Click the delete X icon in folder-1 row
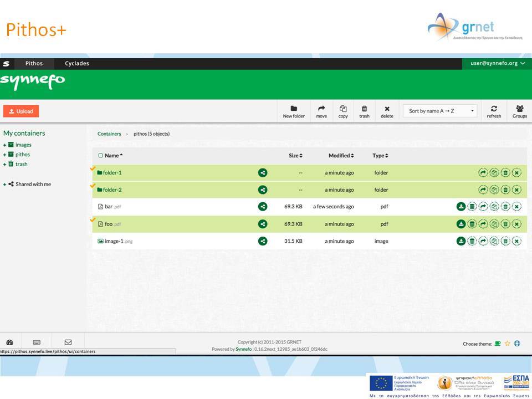Screen dimensions: 532x399 coord(516,173)
